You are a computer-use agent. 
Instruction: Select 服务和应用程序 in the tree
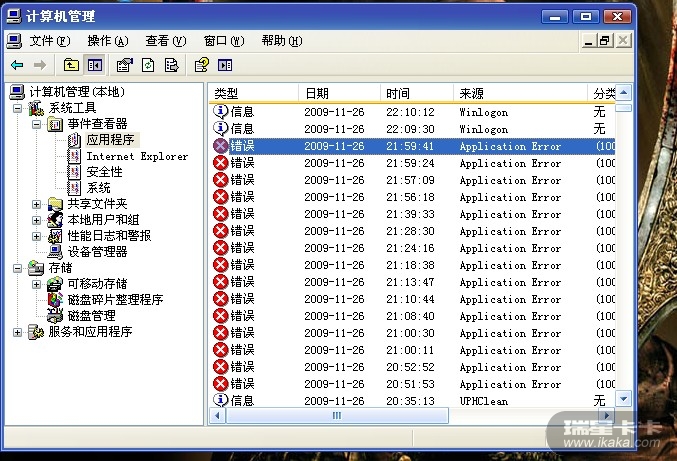coord(90,332)
